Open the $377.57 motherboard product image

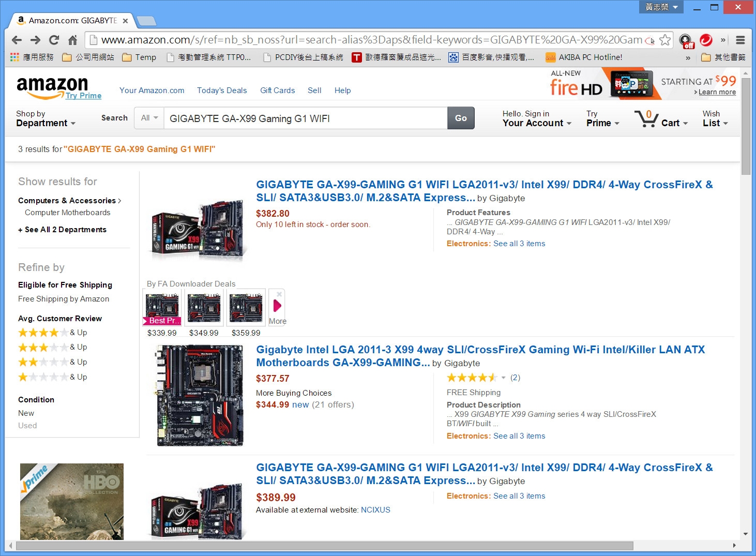tap(200, 395)
